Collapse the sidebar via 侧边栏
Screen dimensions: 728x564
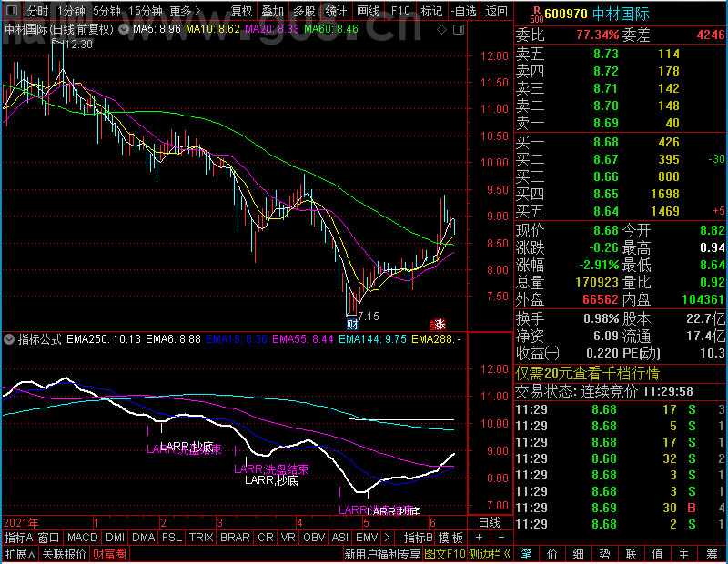(x=490, y=554)
